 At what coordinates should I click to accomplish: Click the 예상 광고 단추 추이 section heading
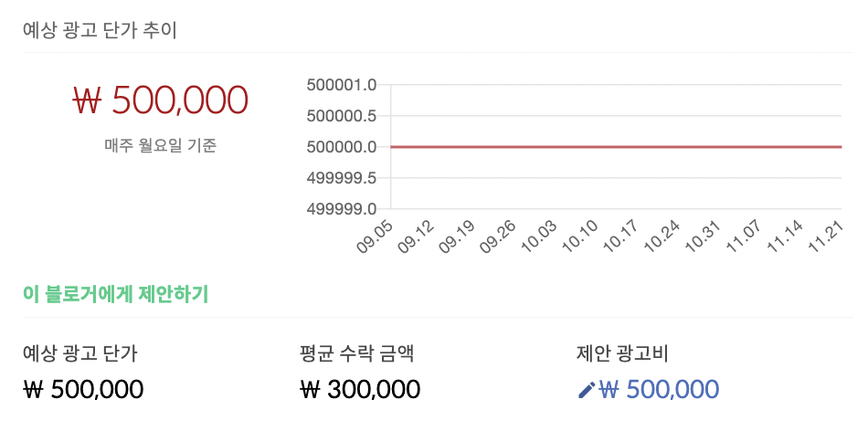click(x=101, y=30)
